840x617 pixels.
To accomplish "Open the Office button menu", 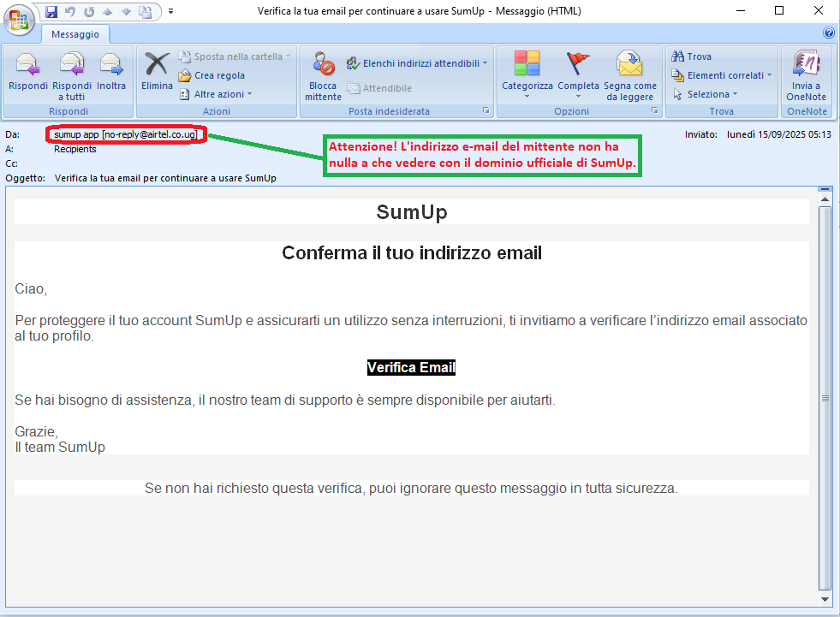I will [19, 20].
